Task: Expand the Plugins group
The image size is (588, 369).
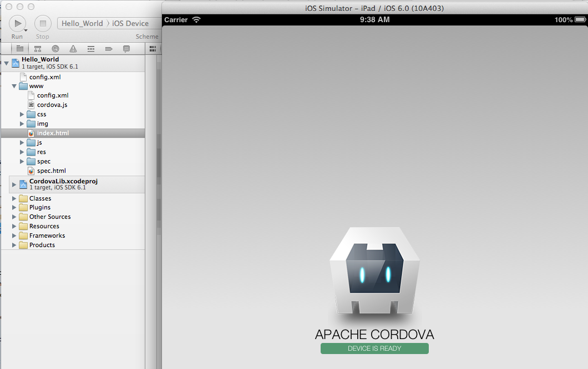Action: point(14,208)
